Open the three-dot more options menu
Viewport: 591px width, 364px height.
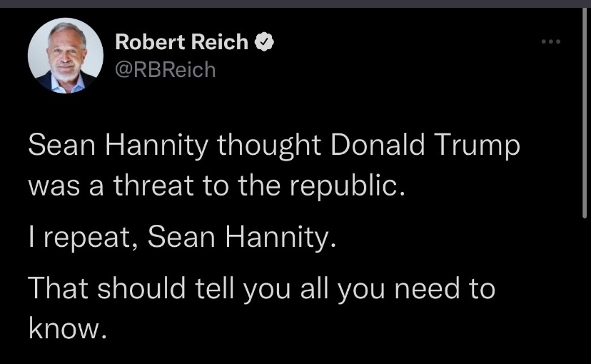pyautogui.click(x=551, y=42)
